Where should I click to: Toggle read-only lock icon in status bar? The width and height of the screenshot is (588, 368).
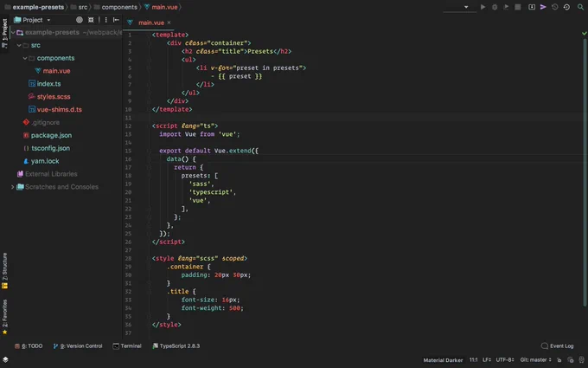pyautogui.click(x=559, y=359)
